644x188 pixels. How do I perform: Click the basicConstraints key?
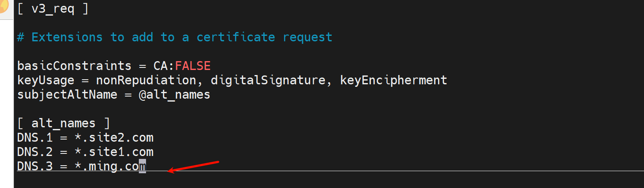pos(74,66)
